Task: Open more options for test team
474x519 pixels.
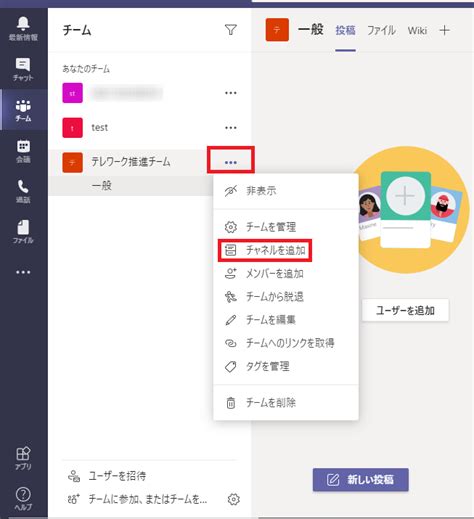Action: click(231, 128)
